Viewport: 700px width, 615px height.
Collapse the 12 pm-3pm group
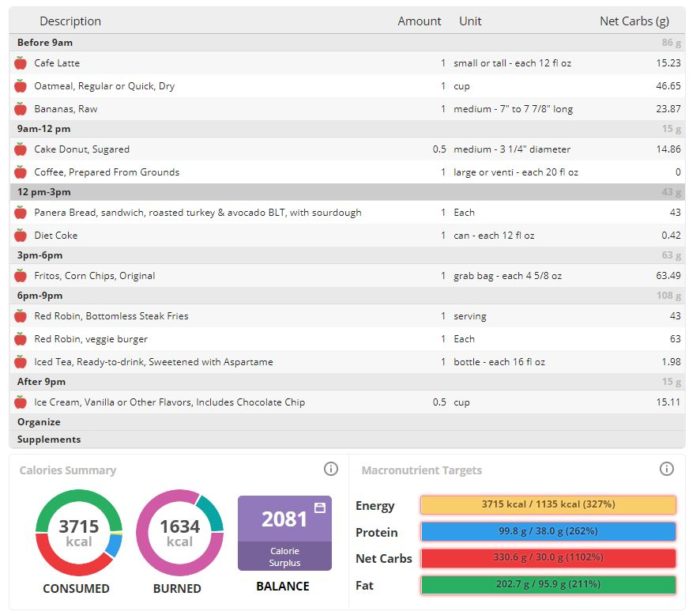(347, 192)
